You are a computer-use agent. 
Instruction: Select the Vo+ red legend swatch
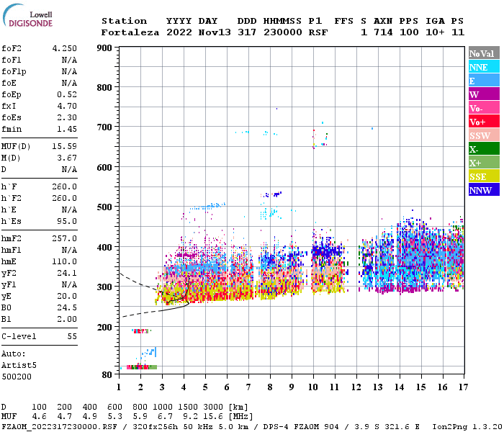(484, 122)
